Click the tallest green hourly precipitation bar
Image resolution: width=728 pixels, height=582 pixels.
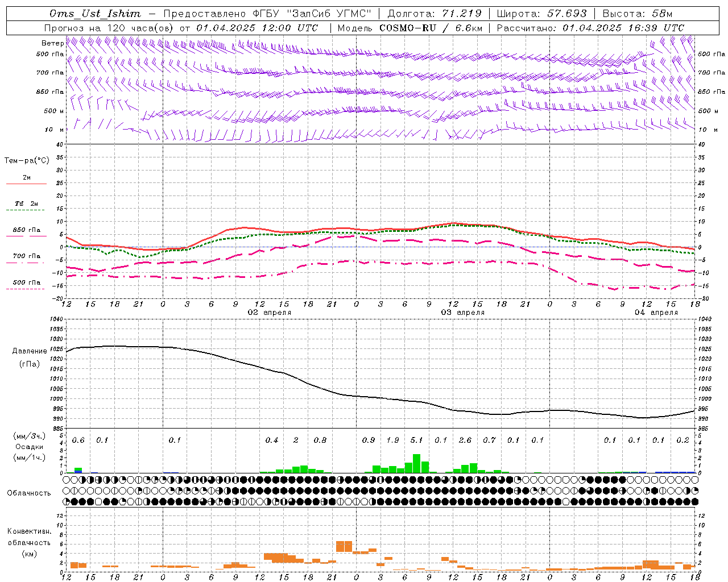[417, 463]
